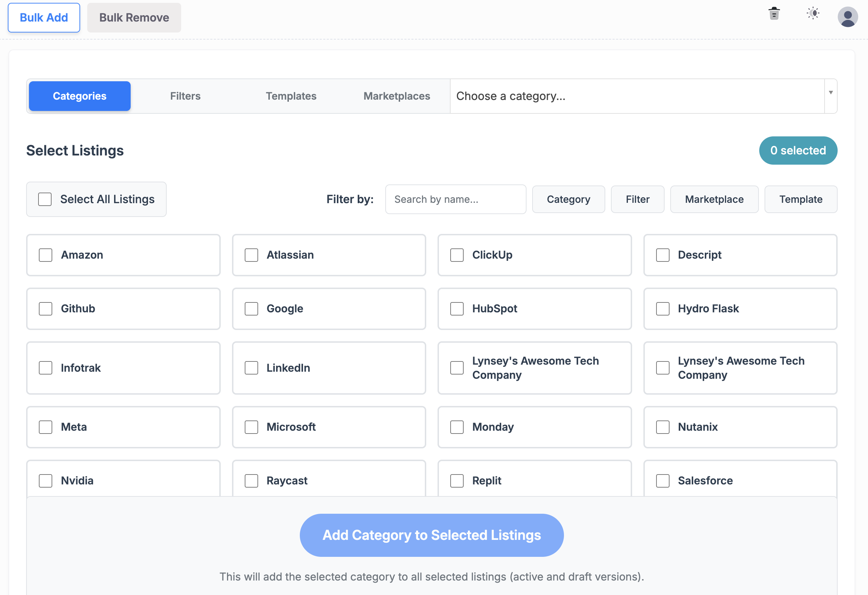Open the Marketplace filter button
Image resolution: width=868 pixels, height=595 pixels.
point(714,199)
